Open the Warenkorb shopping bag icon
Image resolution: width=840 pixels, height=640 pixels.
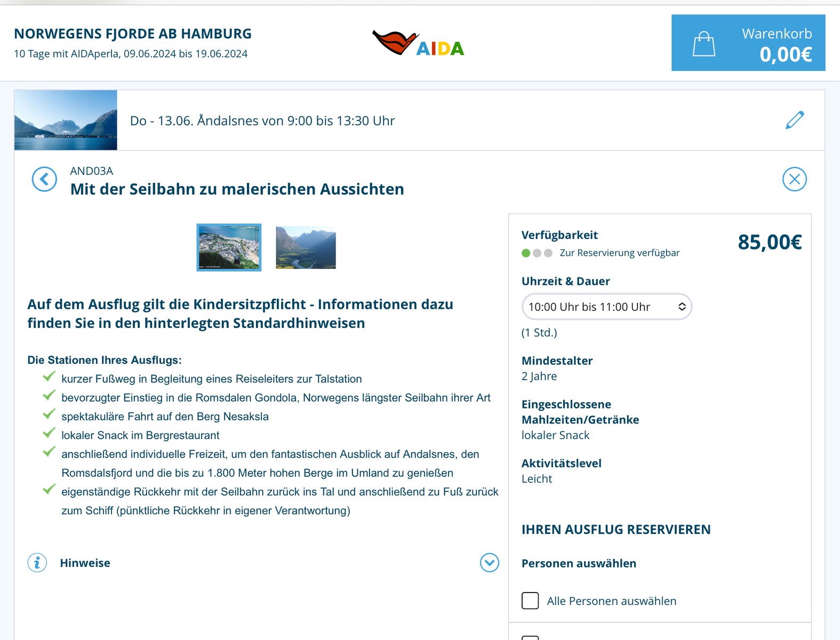pos(703,44)
